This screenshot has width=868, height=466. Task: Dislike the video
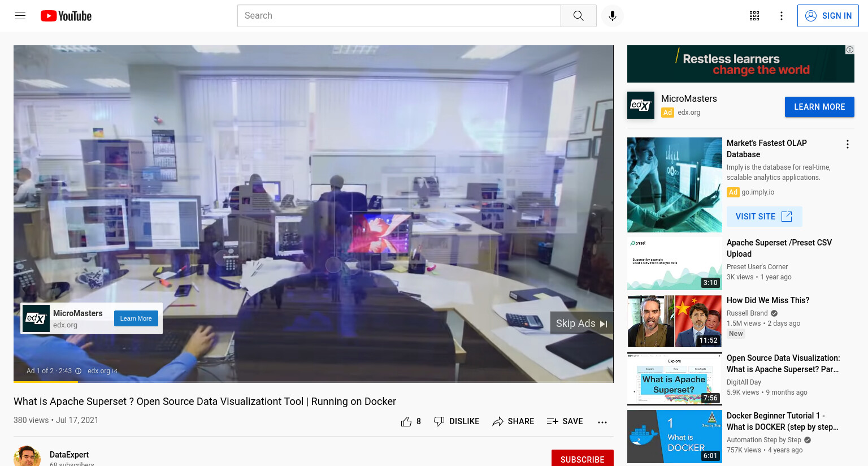click(x=457, y=421)
